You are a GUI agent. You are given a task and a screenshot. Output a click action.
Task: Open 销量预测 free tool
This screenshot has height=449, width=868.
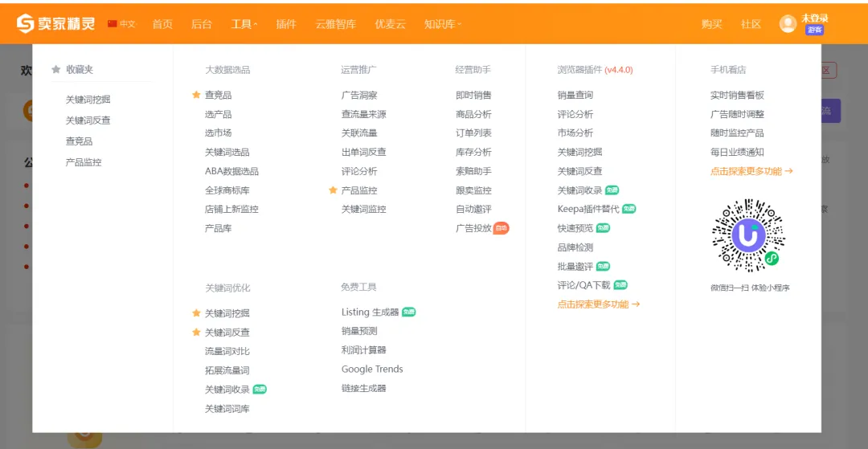coord(359,331)
